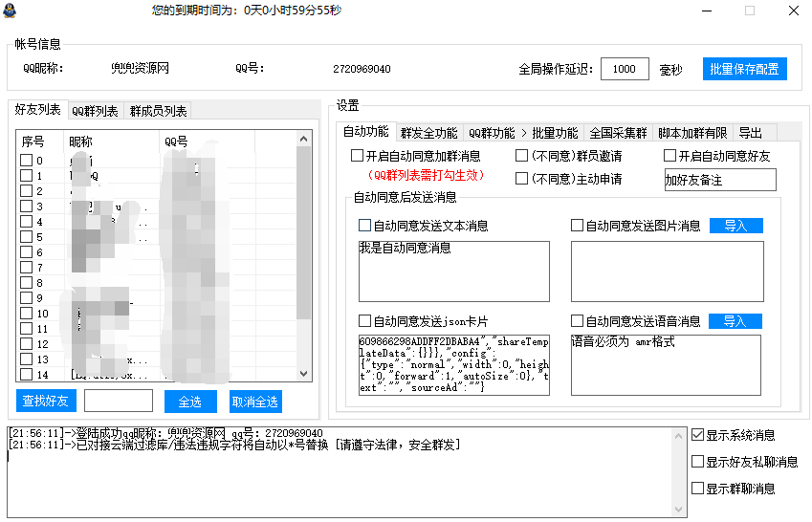This screenshot has height=522, width=812.
Task: Click the QQ号 value 2720969040
Action: point(362,69)
